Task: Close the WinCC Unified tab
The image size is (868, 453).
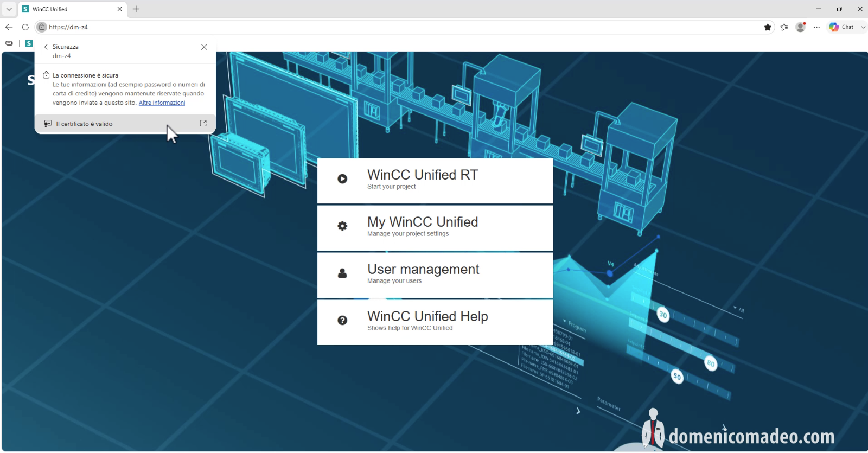Action: tap(120, 9)
